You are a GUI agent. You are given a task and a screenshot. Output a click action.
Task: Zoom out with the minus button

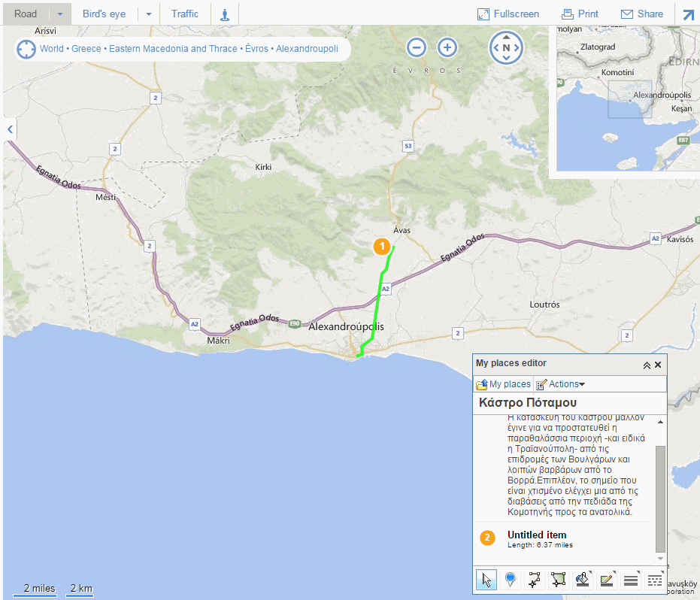pyautogui.click(x=416, y=47)
